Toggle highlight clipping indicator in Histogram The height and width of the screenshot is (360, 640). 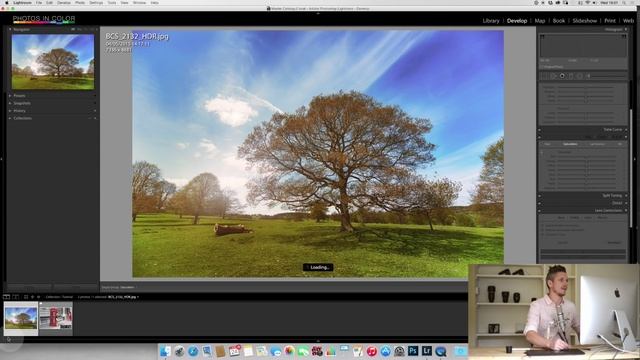coord(624,37)
